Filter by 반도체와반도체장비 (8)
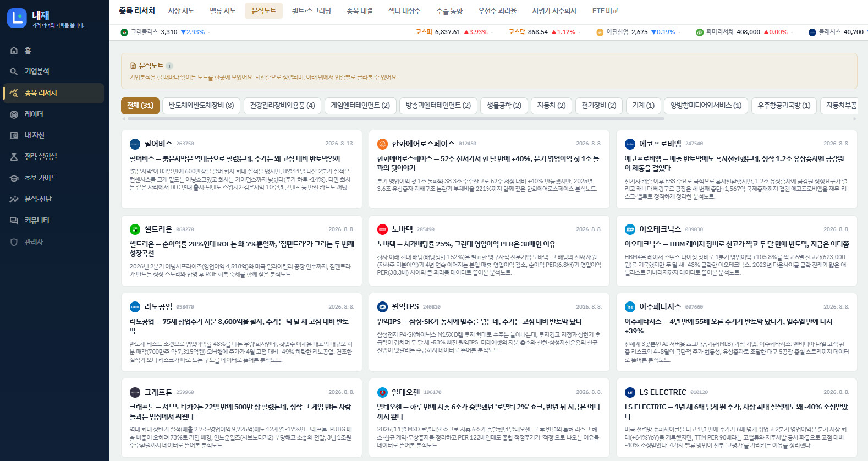 [201, 106]
